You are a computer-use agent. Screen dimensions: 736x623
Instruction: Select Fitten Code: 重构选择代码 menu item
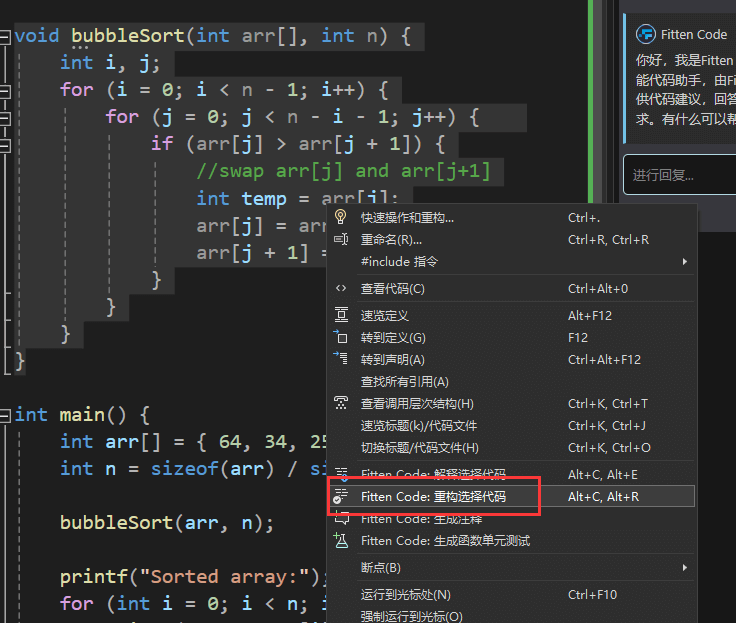[433, 497]
